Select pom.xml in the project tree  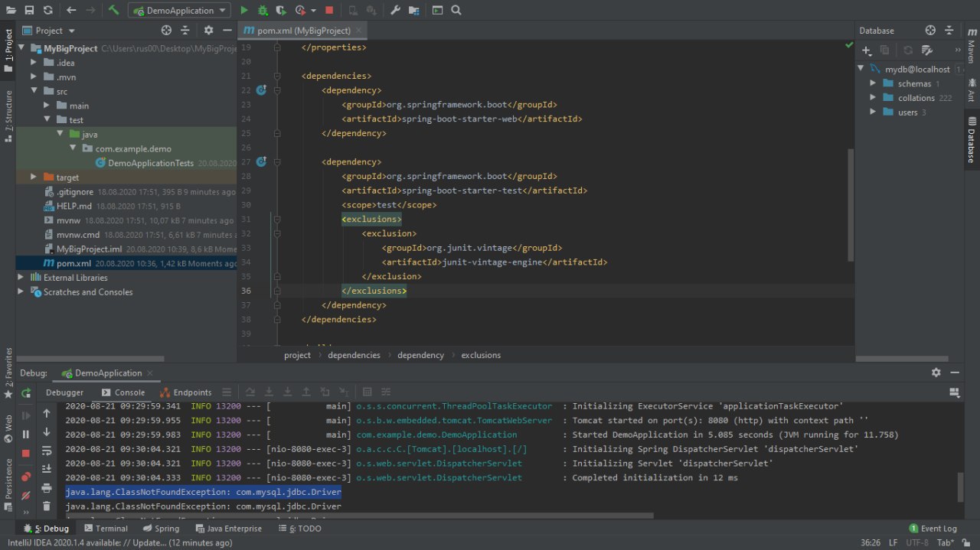73,263
